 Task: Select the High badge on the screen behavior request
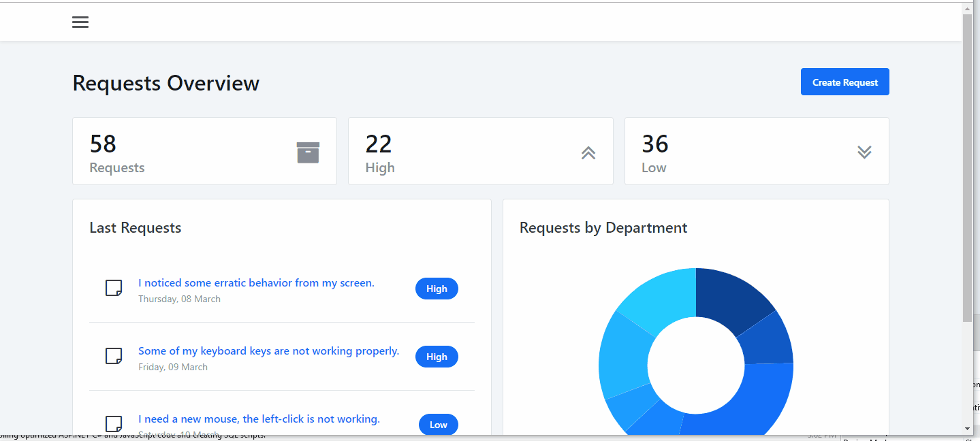pos(437,288)
